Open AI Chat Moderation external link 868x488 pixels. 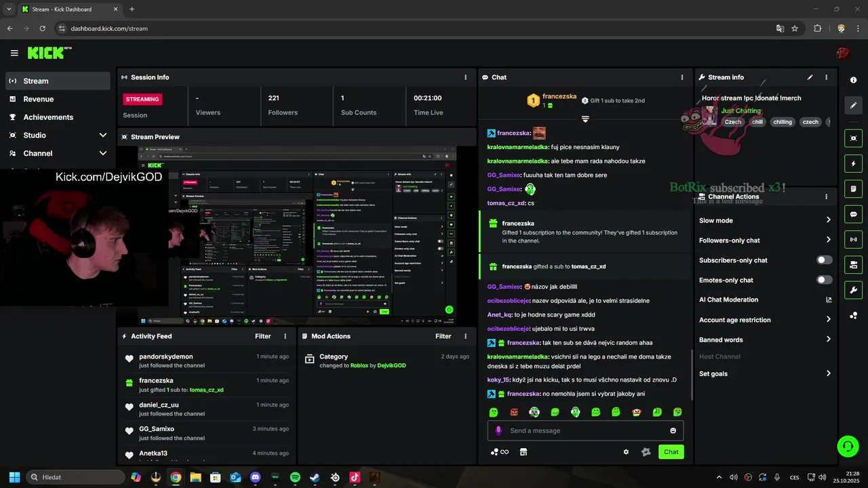[828, 300]
